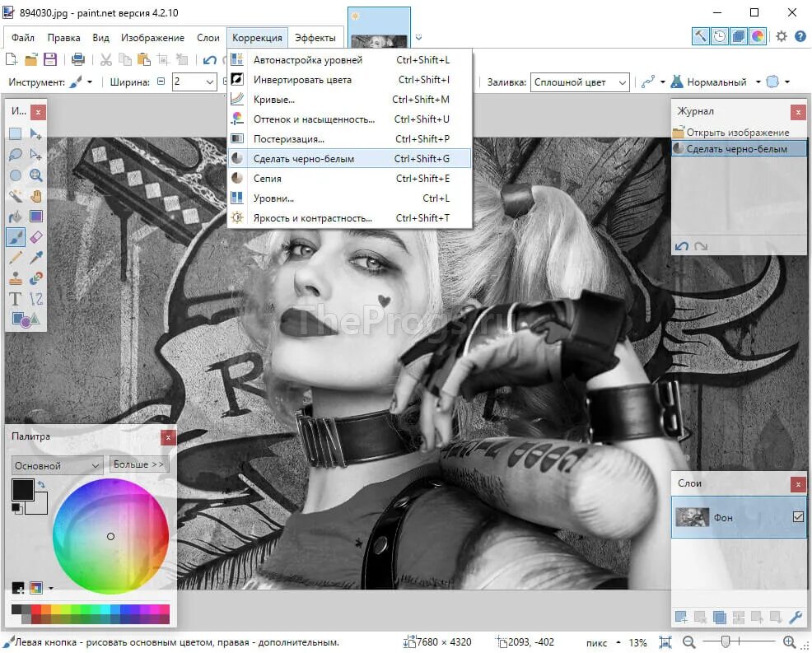Screen dimensions: 812x653
Task: Open the selection clipping mode dropdown
Action: [x=787, y=82]
